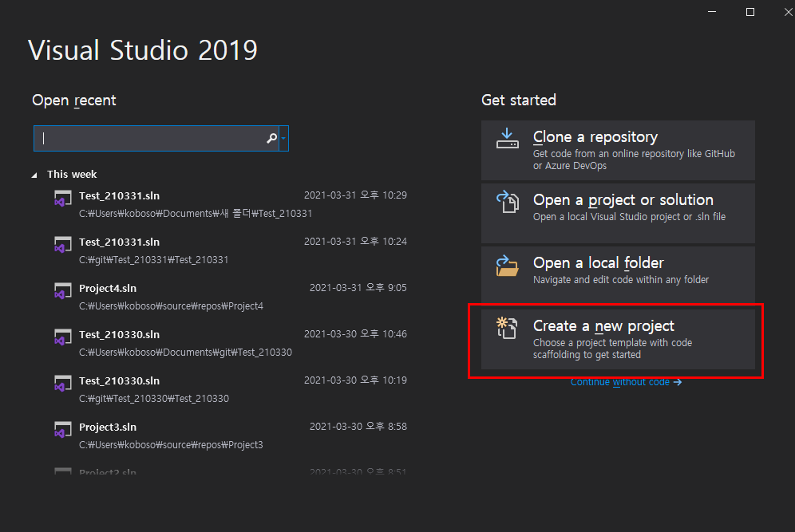Open Test_210330.sln under C:\git\Test_210330

[231, 389]
